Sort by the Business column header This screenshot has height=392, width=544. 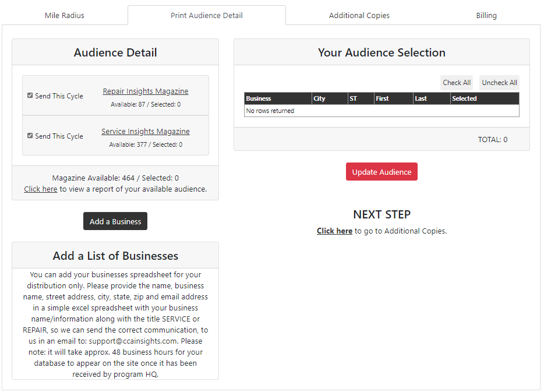[x=259, y=99]
